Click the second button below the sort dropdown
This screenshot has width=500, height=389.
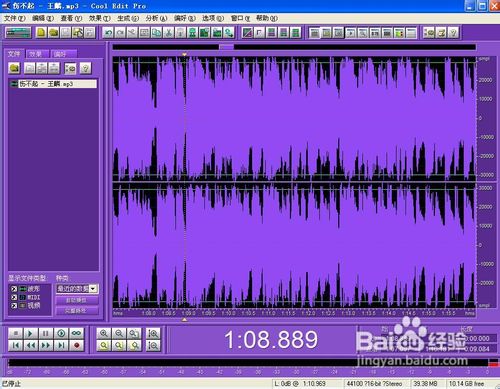tap(77, 311)
